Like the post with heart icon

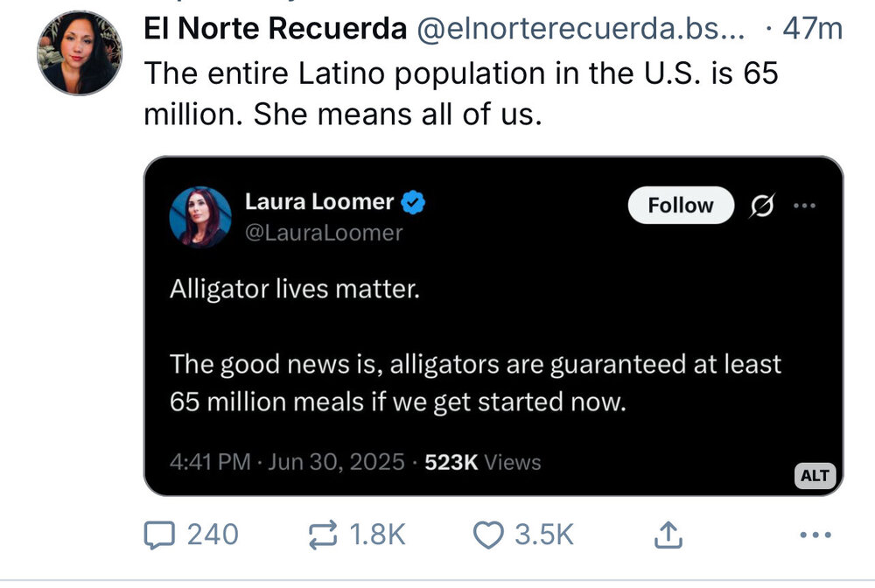[x=488, y=534]
